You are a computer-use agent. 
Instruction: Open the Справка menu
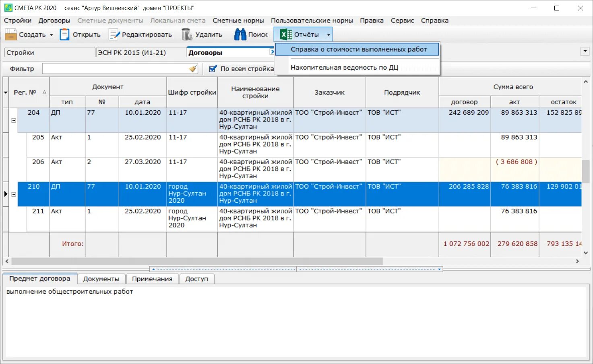coord(435,21)
